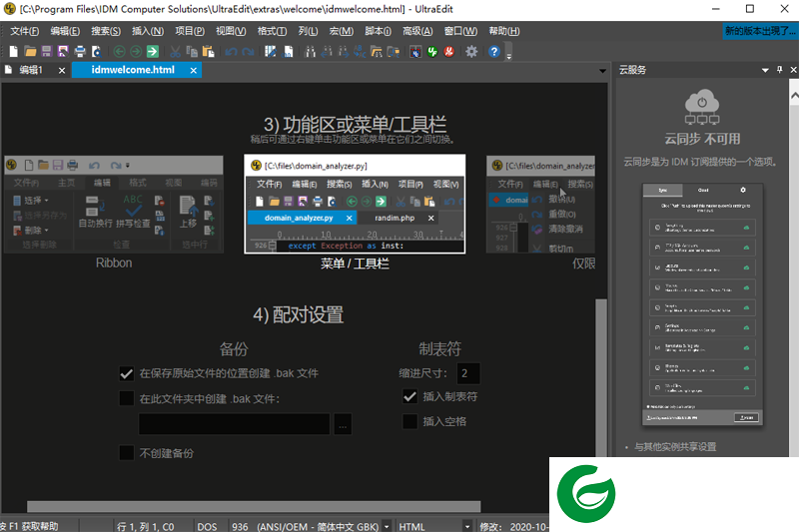Click the DOS line ending status entry
799x532 pixels.
(x=207, y=526)
